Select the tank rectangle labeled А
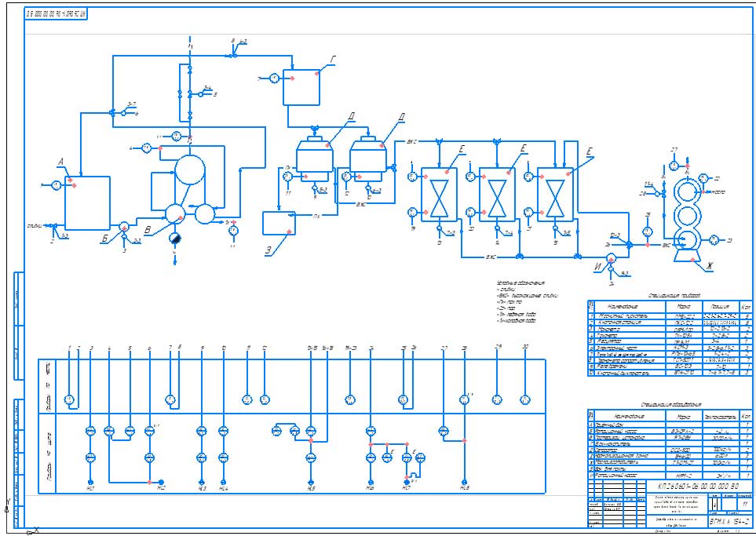The image size is (756, 536). pos(88,203)
